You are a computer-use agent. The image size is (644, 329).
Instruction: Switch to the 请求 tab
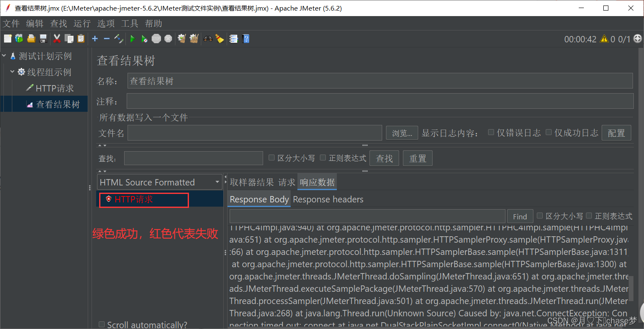pyautogui.click(x=287, y=182)
